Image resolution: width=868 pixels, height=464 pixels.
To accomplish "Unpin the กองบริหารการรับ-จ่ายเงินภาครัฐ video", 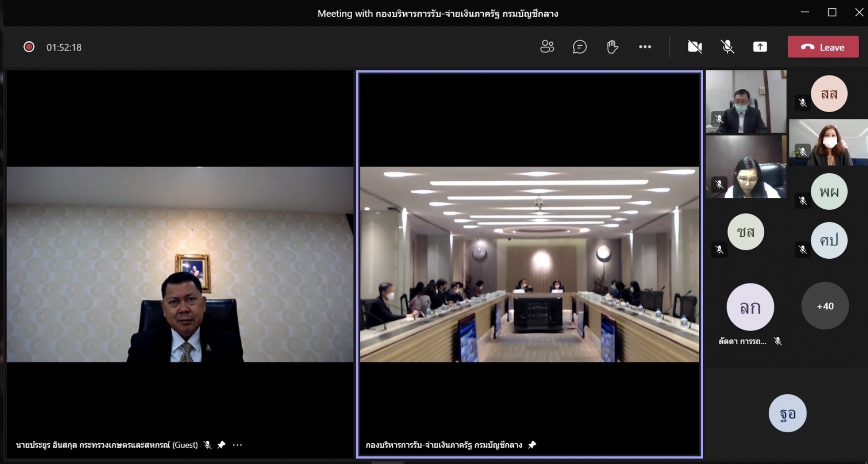I will pyautogui.click(x=532, y=445).
